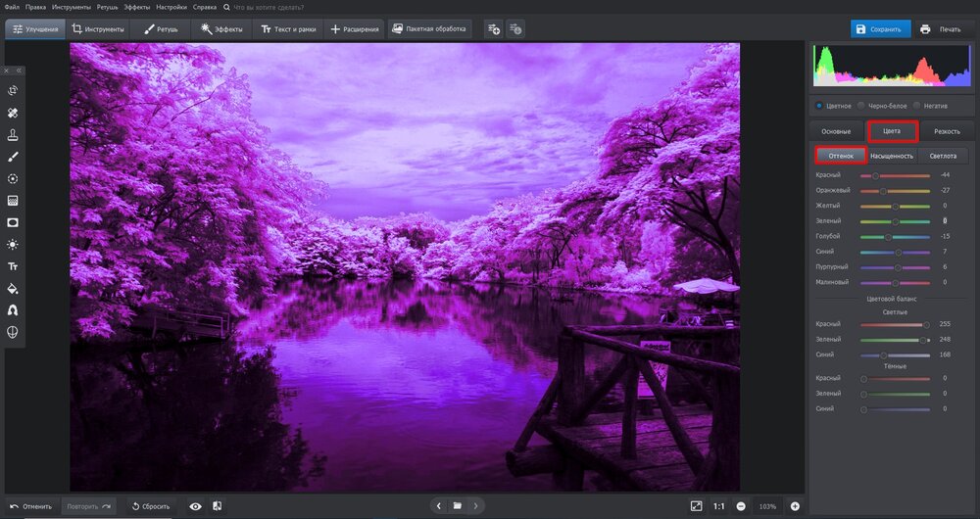Select the Черно-белое radio button
Viewport: 980px width, 519px height.
[860, 106]
